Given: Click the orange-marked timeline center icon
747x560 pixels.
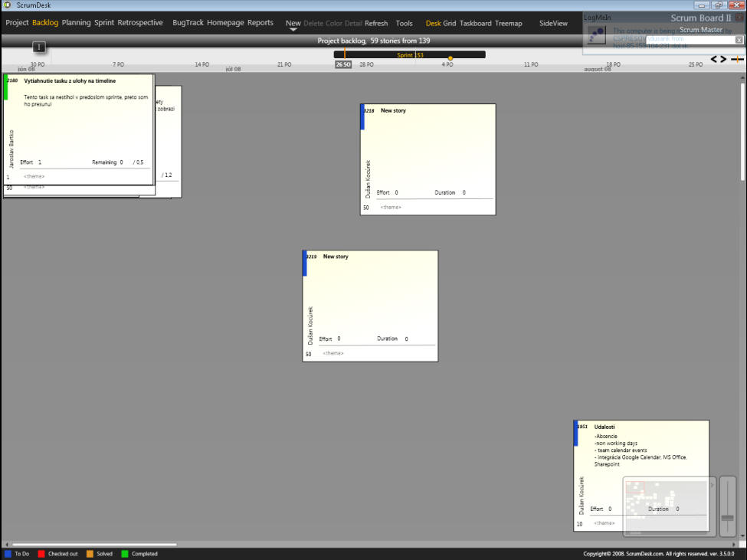Looking at the screenshot, I should (737, 59).
